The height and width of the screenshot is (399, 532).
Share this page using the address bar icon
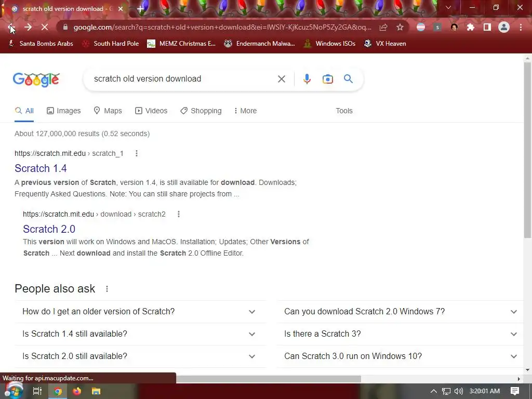(383, 27)
